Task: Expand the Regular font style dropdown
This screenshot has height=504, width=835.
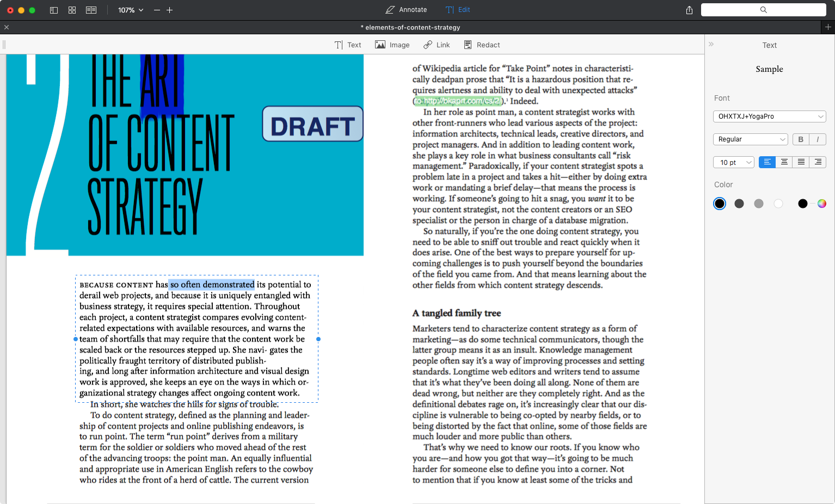Action: click(x=750, y=139)
